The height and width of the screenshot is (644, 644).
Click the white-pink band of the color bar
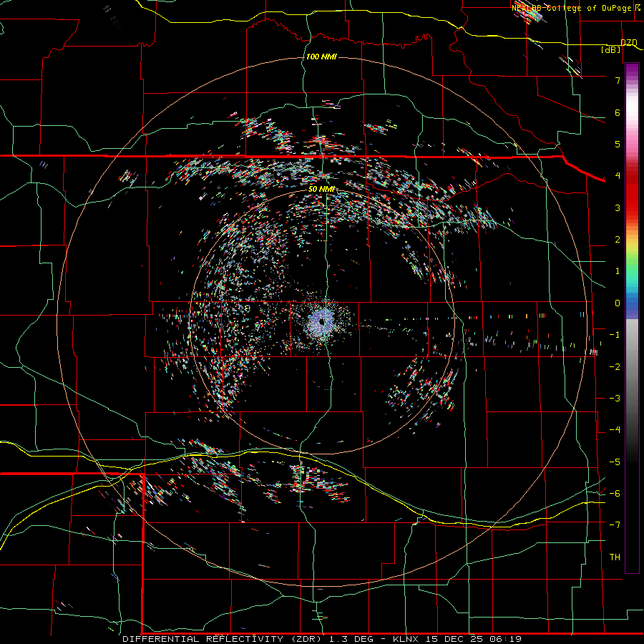pos(632,111)
